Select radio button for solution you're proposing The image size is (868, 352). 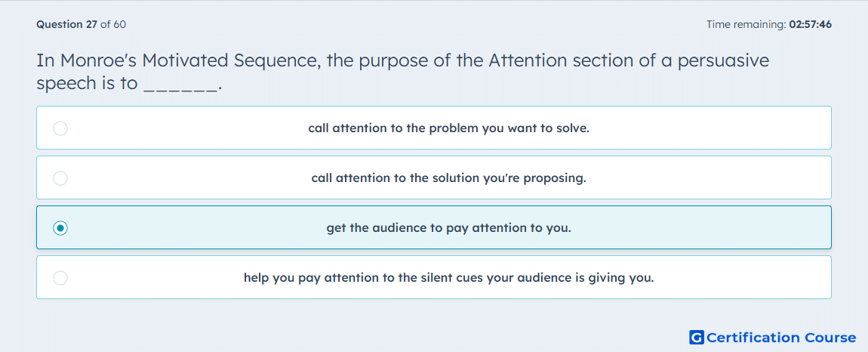click(x=60, y=178)
